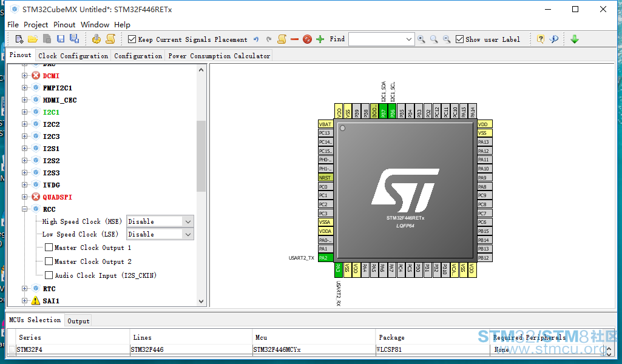Enable Master Clock Output 2
622x364 pixels.
coord(49,261)
